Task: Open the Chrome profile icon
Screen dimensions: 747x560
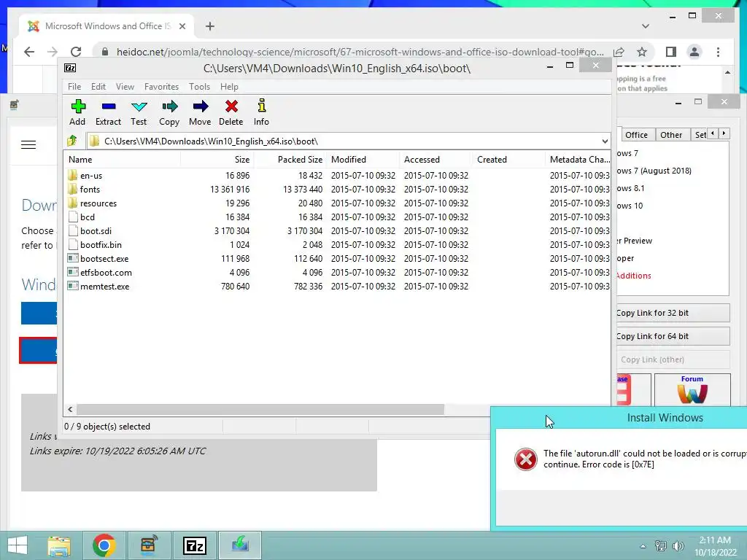Action: tap(694, 52)
